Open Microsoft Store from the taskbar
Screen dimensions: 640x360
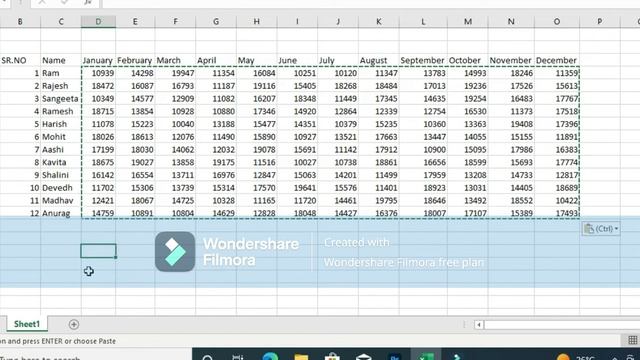point(332,356)
